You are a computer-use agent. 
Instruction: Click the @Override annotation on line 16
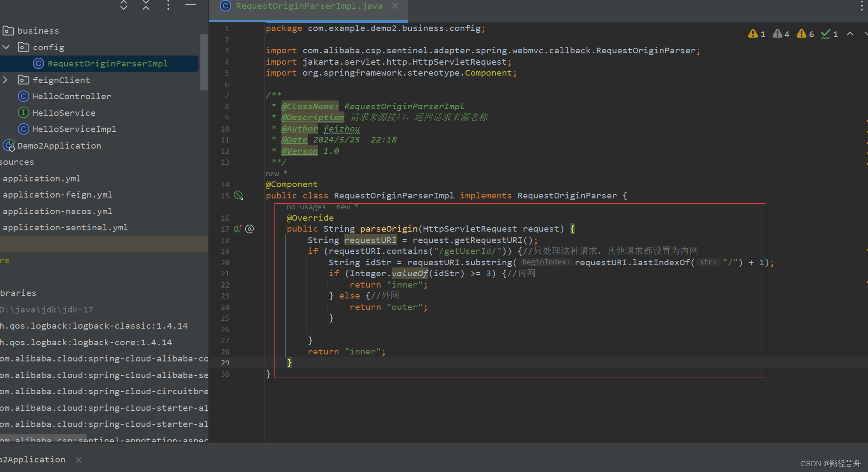coord(310,218)
